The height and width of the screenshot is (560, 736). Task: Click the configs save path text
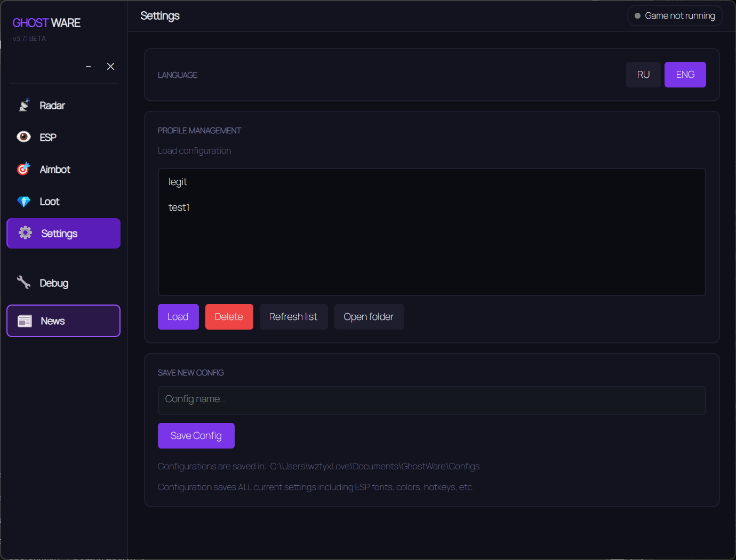[375, 466]
